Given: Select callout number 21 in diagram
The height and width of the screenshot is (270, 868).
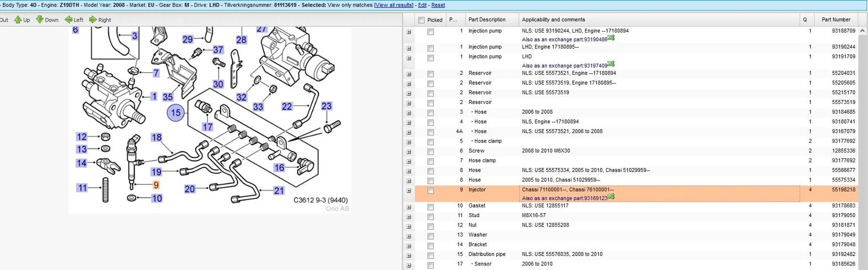Looking at the screenshot, I should pos(279,190).
